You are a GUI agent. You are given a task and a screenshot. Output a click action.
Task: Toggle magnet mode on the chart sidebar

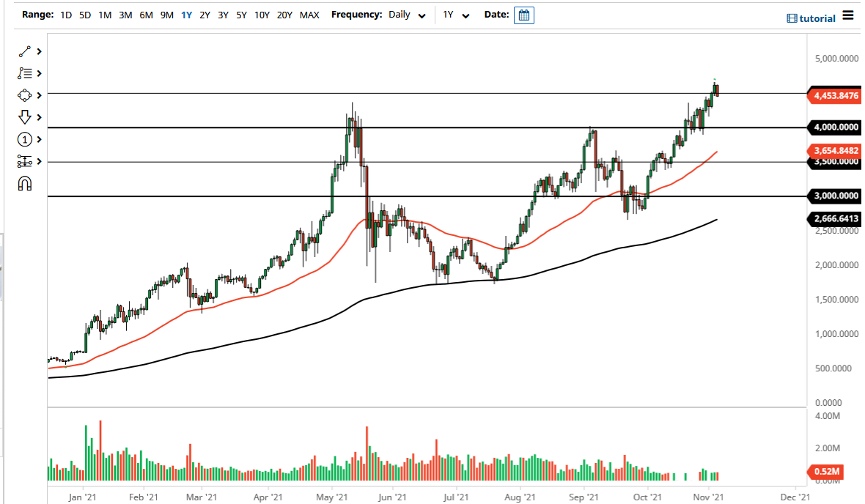click(24, 183)
